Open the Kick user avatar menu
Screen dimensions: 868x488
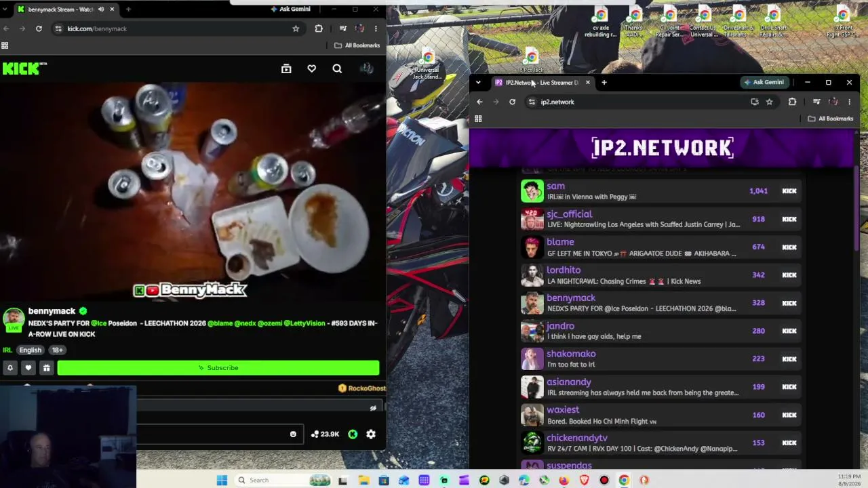tap(366, 68)
